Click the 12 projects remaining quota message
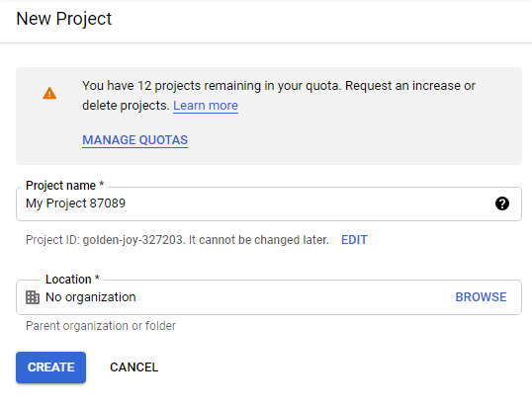The height and width of the screenshot is (407, 532). [x=211, y=86]
